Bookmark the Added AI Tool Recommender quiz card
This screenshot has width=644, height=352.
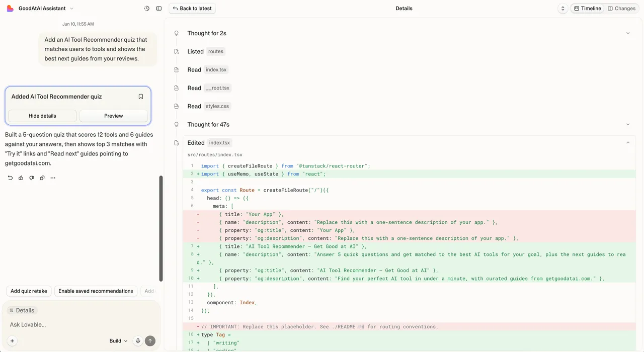point(141,97)
